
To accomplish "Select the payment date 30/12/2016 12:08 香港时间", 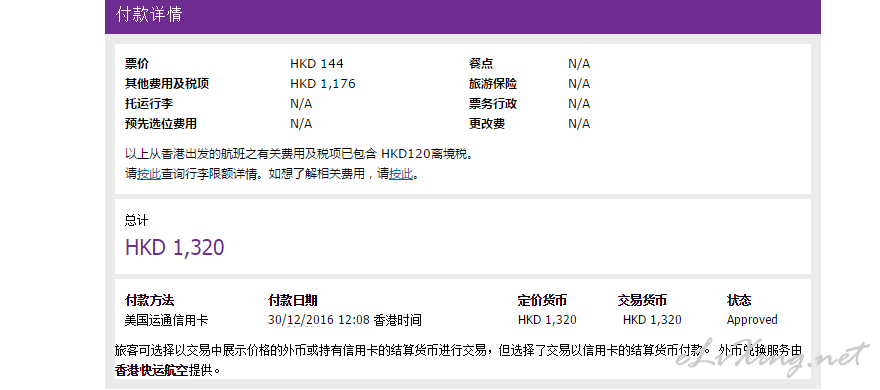I will 345,320.
